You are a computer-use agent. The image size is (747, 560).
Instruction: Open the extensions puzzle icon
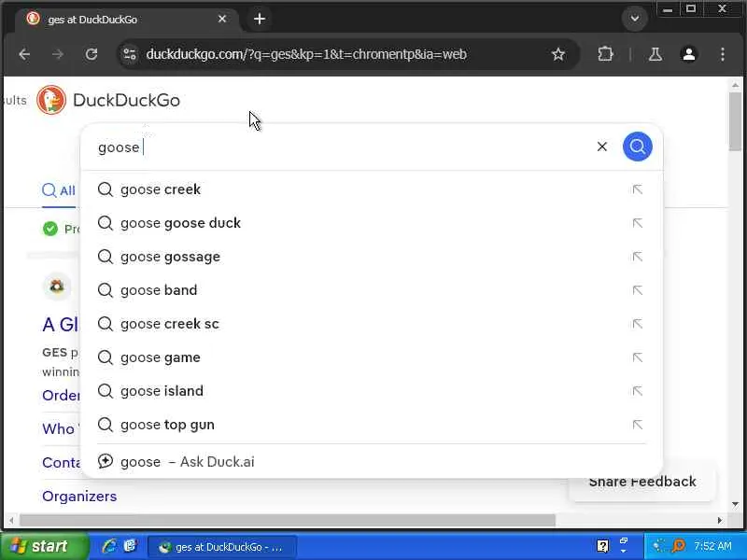pos(605,54)
